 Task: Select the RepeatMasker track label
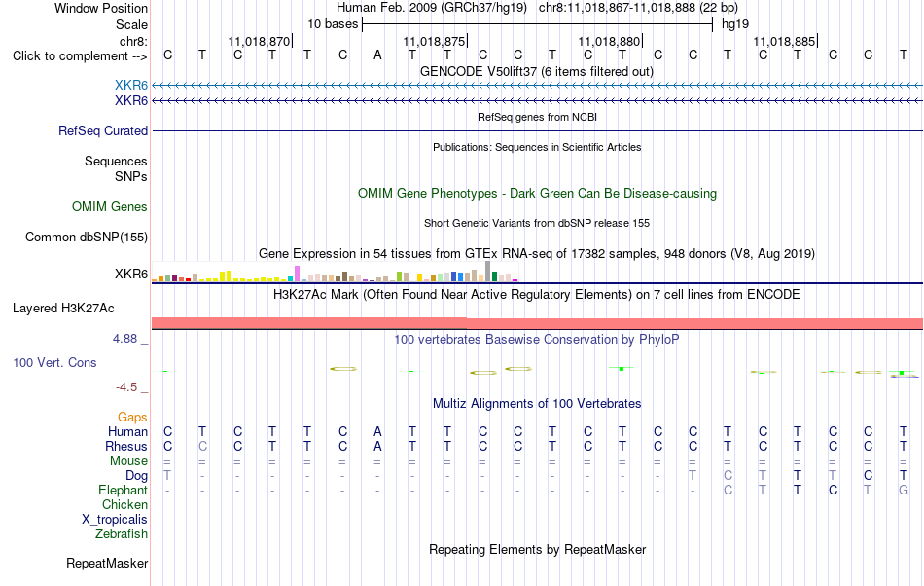tap(107, 564)
